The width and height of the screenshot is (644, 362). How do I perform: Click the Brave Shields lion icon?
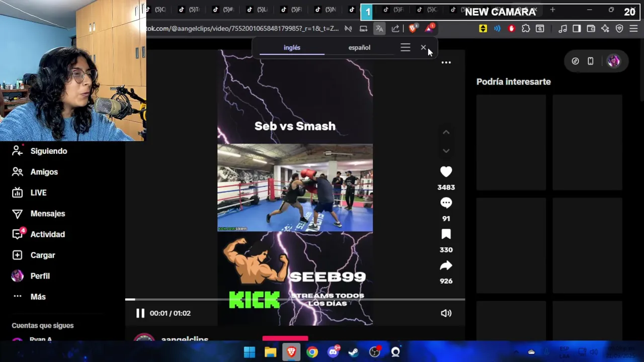[x=413, y=29]
